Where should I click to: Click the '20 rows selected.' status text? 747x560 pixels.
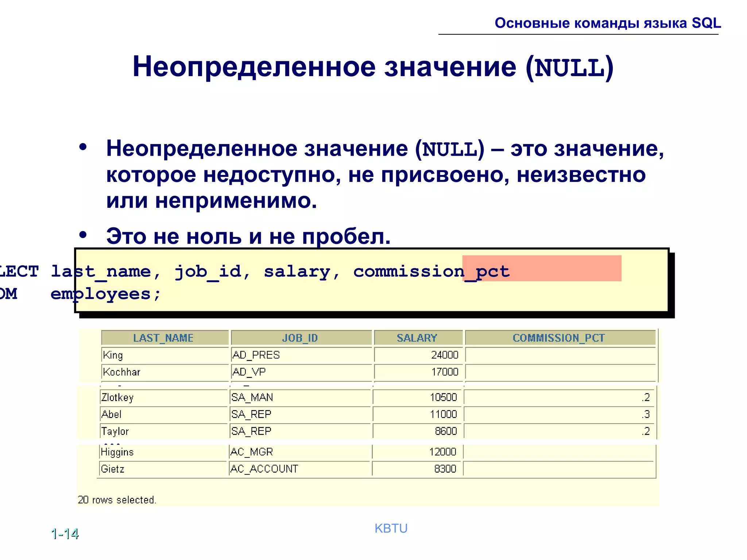[x=117, y=499]
